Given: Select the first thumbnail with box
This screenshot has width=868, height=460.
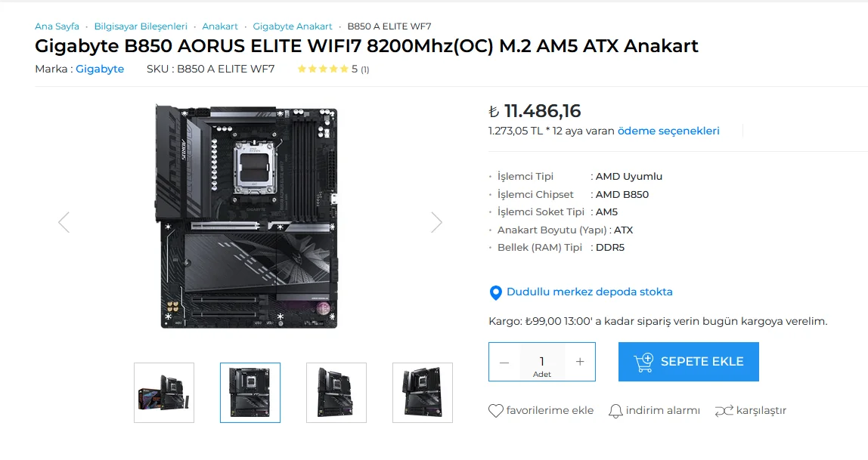Looking at the screenshot, I should click(164, 393).
